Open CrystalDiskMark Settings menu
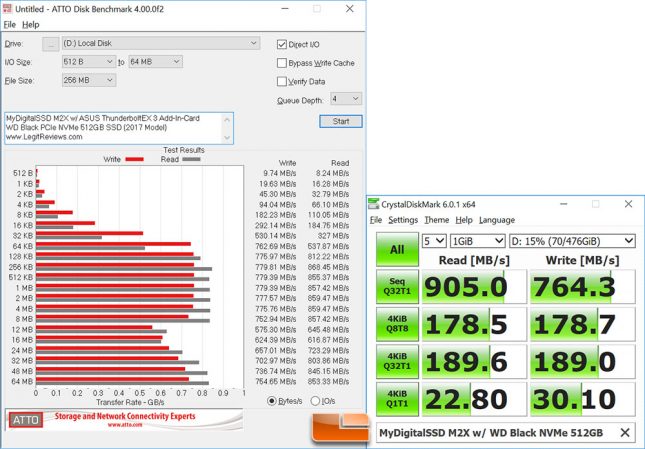The image size is (645, 449). tap(403, 220)
